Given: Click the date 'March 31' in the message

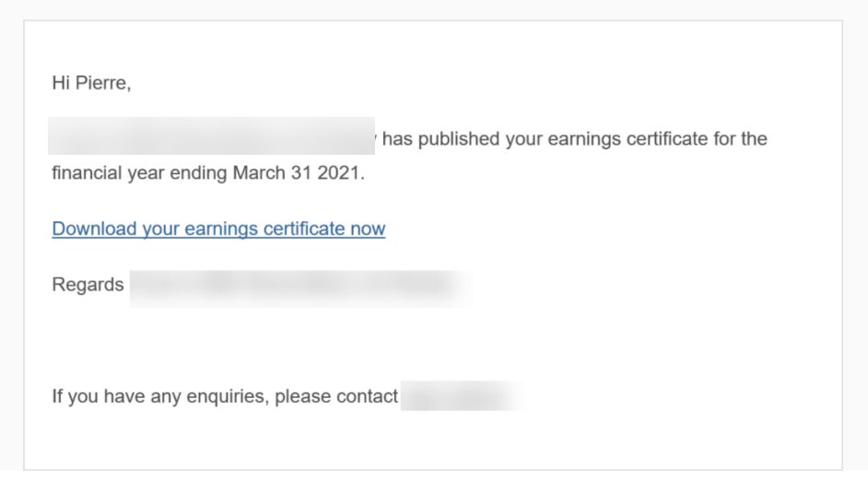Looking at the screenshot, I should [272, 172].
